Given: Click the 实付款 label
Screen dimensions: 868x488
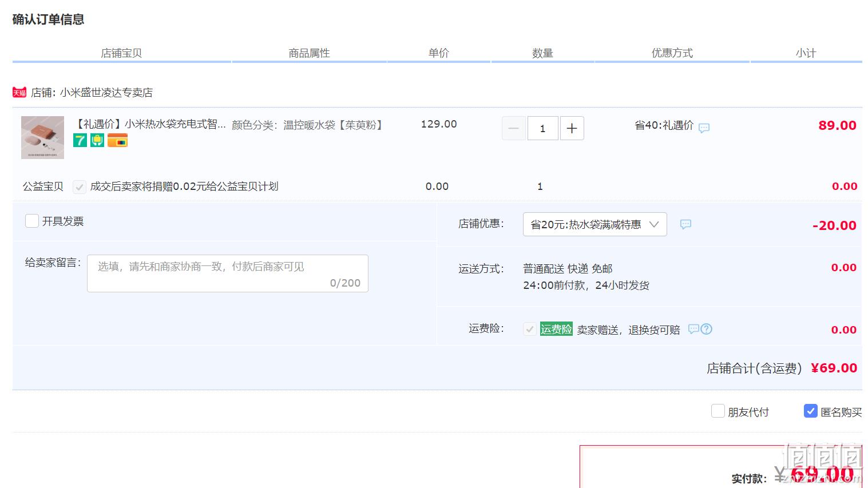Looking at the screenshot, I should tap(748, 479).
